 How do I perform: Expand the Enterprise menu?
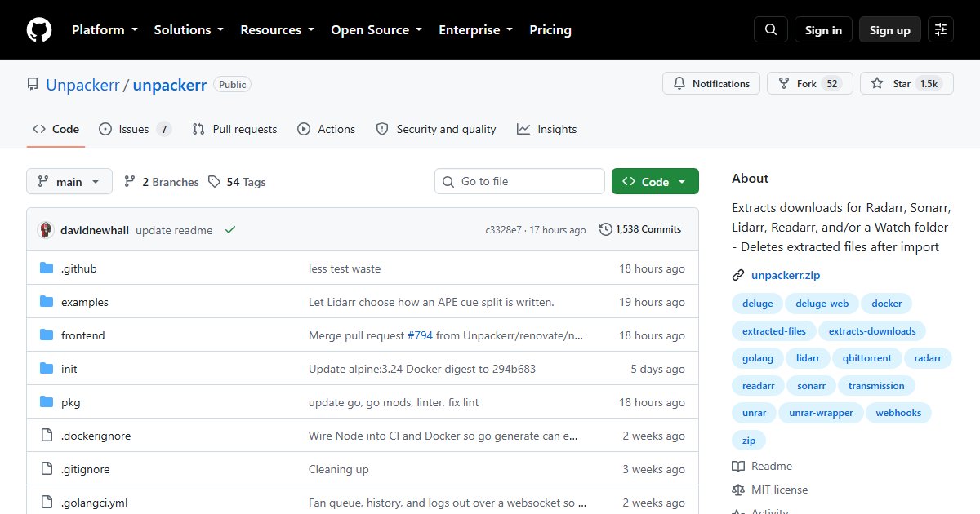tap(476, 30)
